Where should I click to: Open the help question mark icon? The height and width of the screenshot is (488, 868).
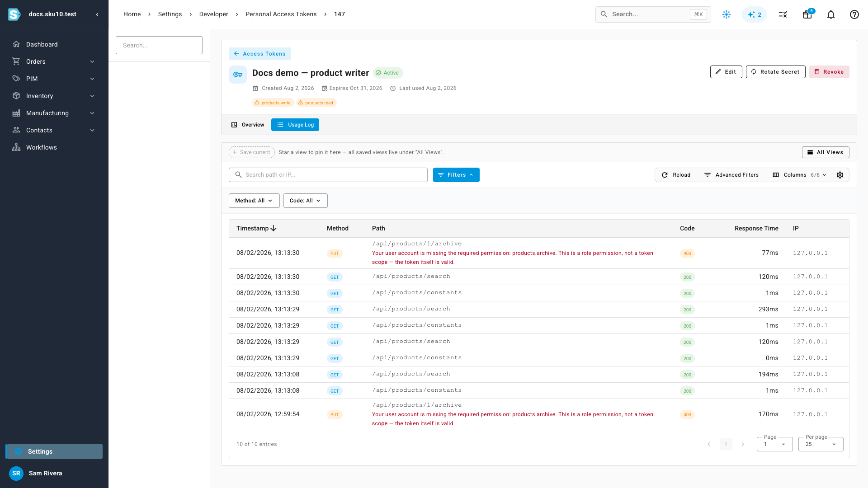click(854, 14)
